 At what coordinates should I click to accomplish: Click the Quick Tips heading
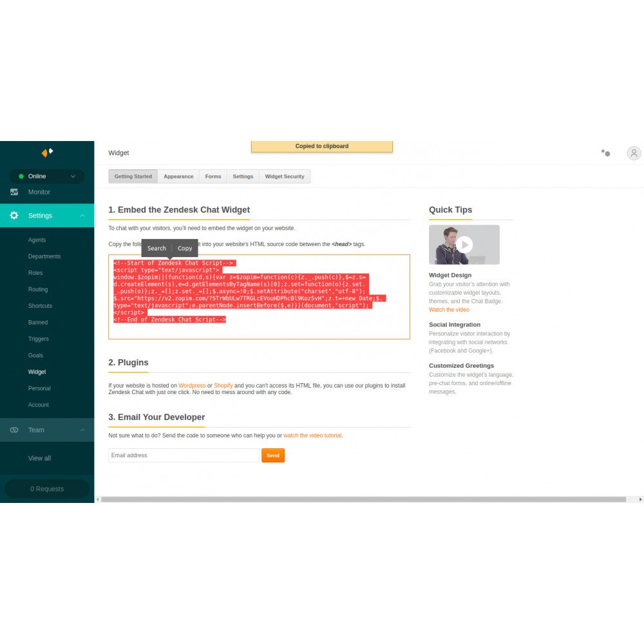pyautogui.click(x=450, y=209)
